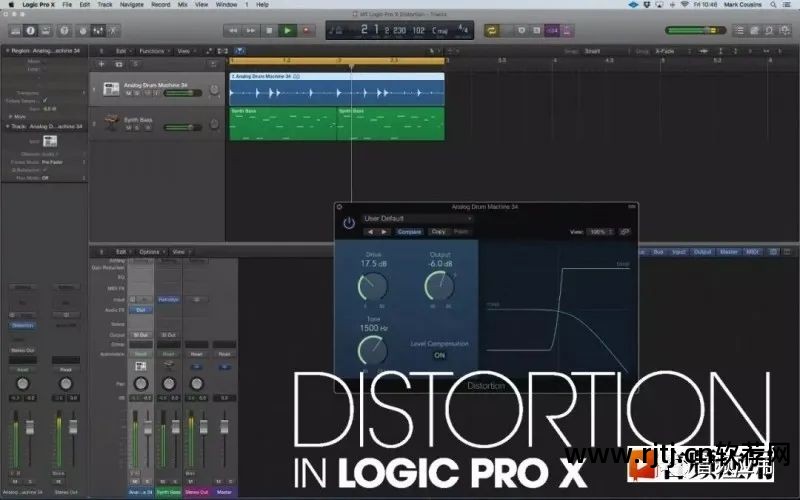This screenshot has height=500, width=800.
Task: Click the Bus filter button in Mixer
Action: (x=658, y=252)
